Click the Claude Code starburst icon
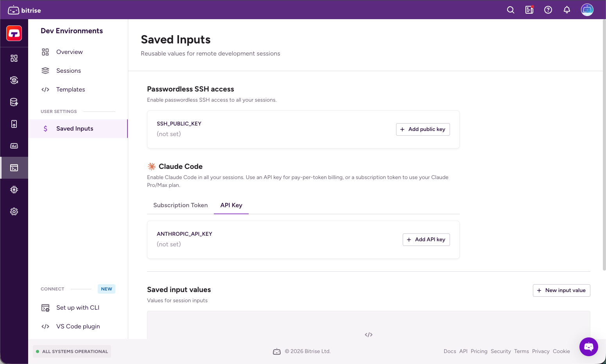Viewport: 606px width, 364px height. 152,167
